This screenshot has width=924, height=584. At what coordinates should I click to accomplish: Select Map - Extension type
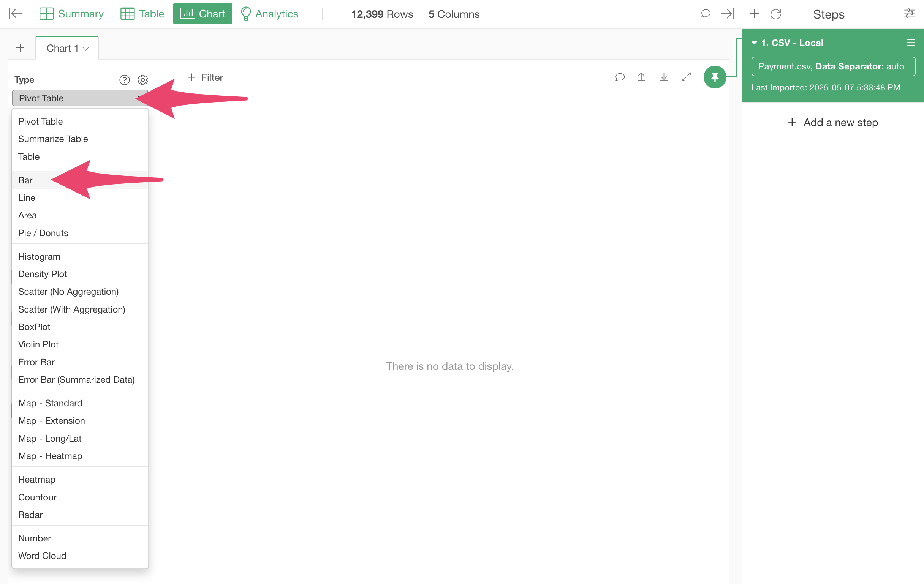coord(80,421)
